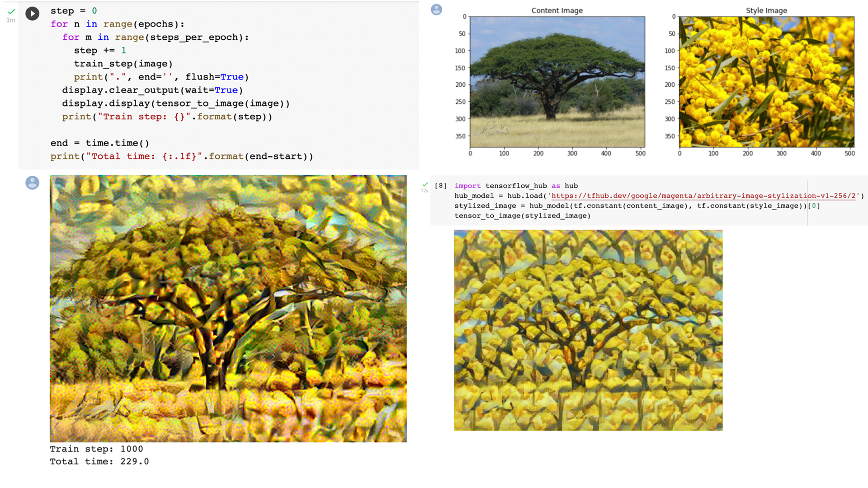Click the Style Image yellow flowers plot

tap(767, 82)
